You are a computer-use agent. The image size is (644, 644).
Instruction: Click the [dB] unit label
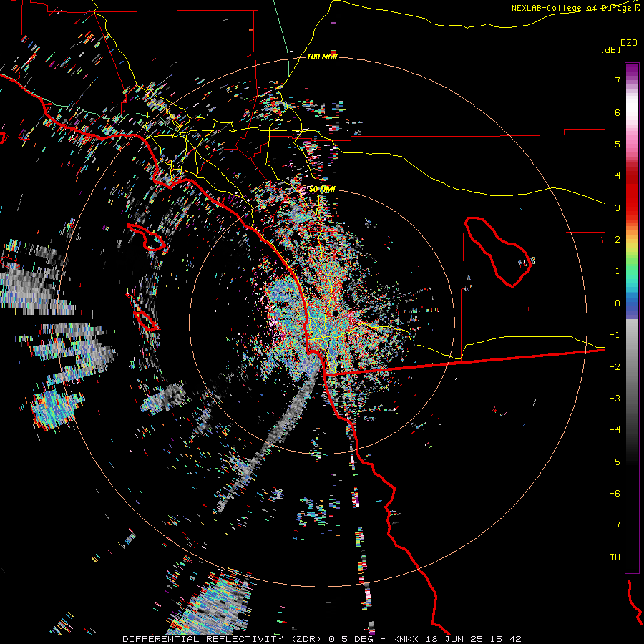[x=610, y=49]
